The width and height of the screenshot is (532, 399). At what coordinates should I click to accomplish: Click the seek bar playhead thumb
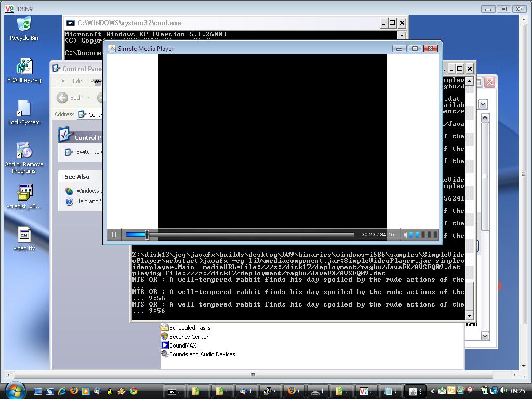(x=147, y=235)
